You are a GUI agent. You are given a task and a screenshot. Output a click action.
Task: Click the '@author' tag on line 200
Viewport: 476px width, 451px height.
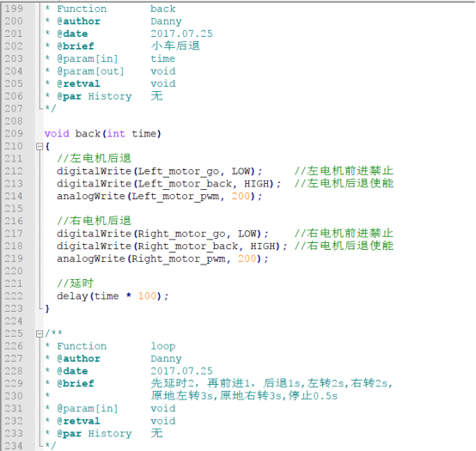point(79,21)
